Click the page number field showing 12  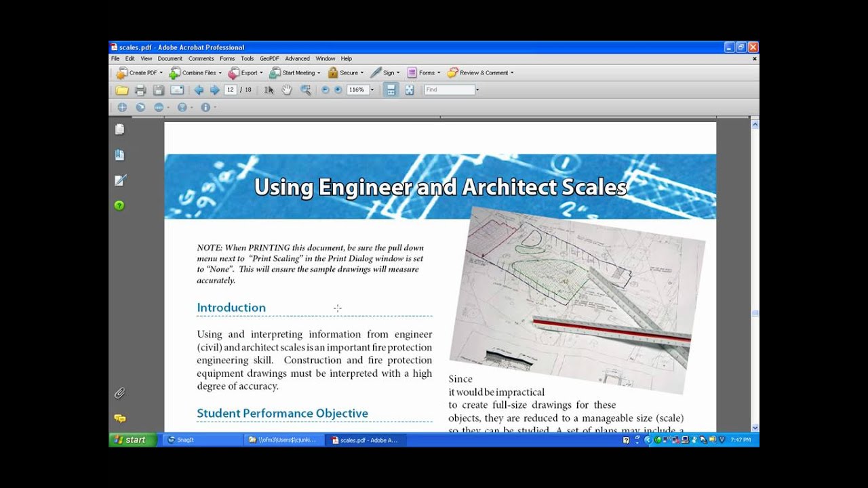231,90
